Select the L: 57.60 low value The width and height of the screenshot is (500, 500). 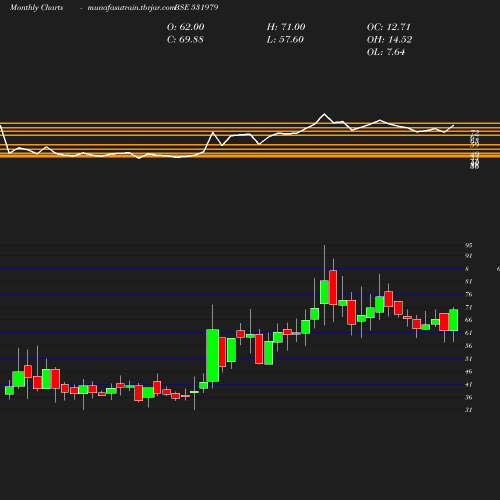click(285, 40)
